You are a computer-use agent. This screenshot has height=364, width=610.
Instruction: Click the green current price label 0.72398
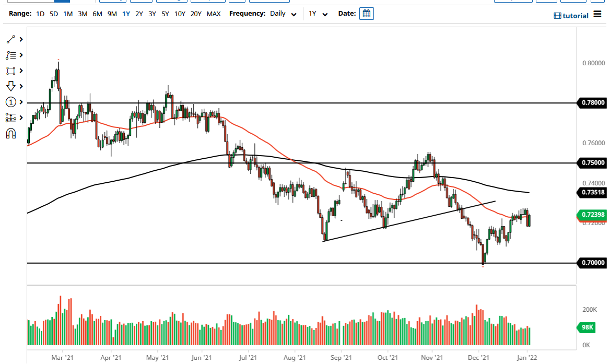593,215
